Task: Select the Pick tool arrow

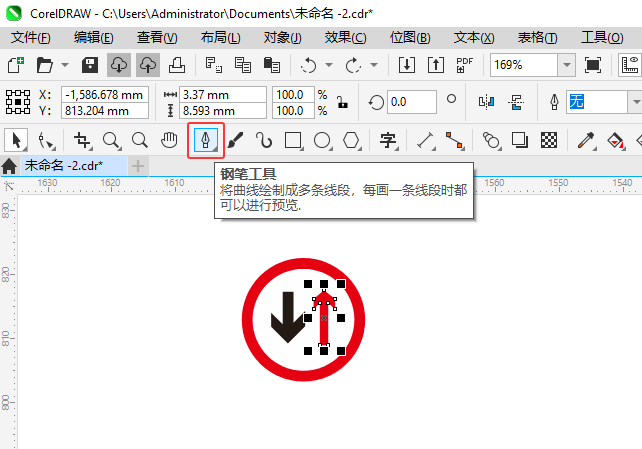Action: click(x=16, y=141)
